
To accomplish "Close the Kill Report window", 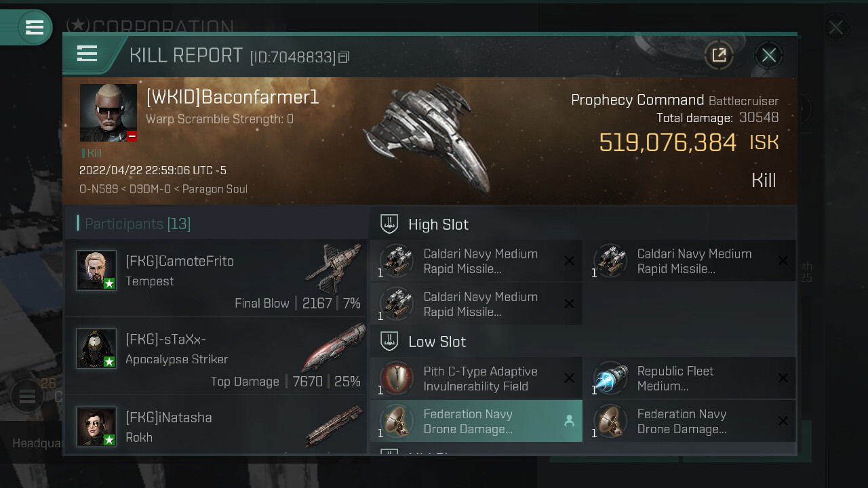I will coord(768,55).
